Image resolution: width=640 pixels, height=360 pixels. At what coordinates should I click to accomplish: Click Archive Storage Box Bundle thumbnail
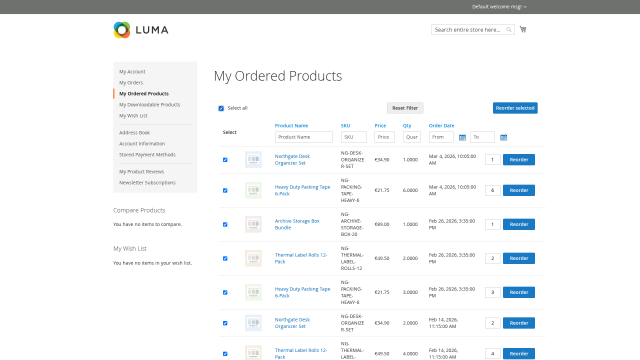point(253,224)
